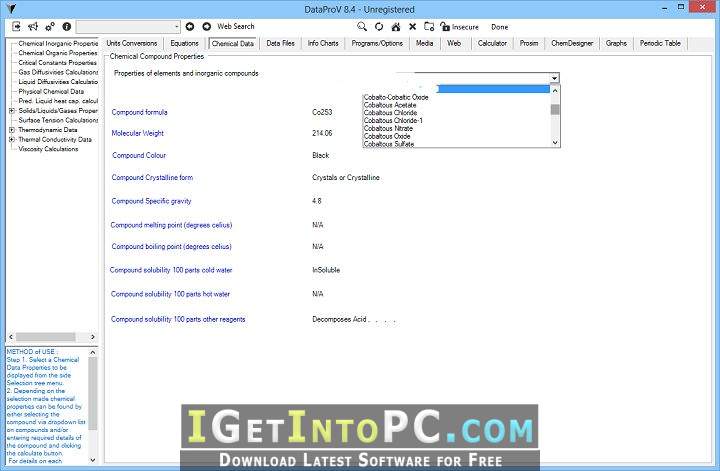Open Programs/Options tab
Viewport: 720px width, 471px height.
pos(377,43)
